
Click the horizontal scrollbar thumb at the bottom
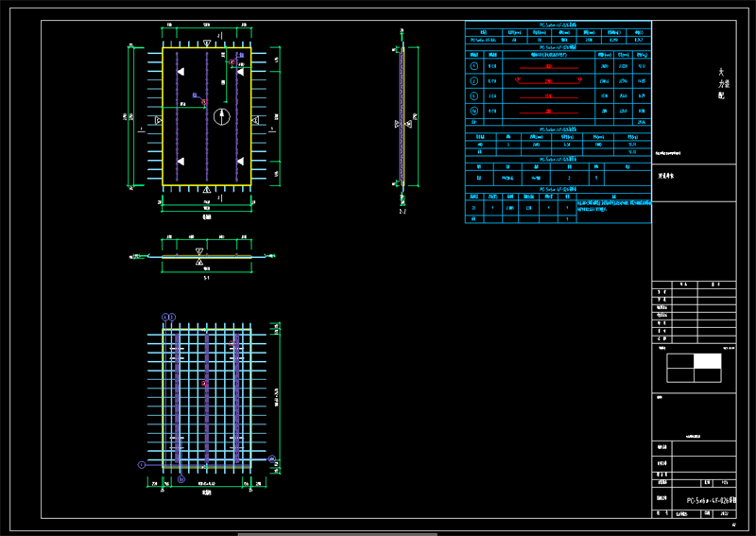(337, 534)
